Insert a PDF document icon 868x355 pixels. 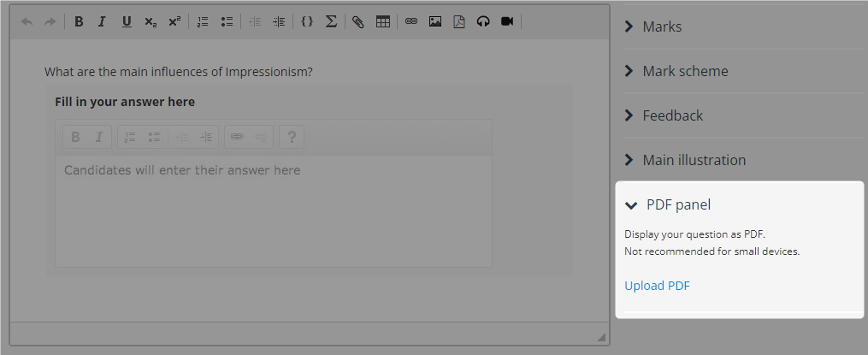pos(459,21)
